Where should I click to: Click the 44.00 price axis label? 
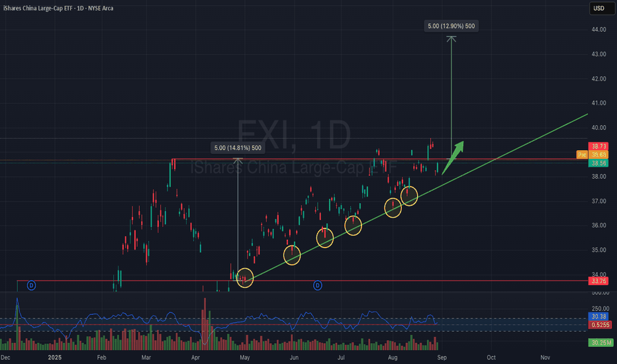[x=598, y=30]
